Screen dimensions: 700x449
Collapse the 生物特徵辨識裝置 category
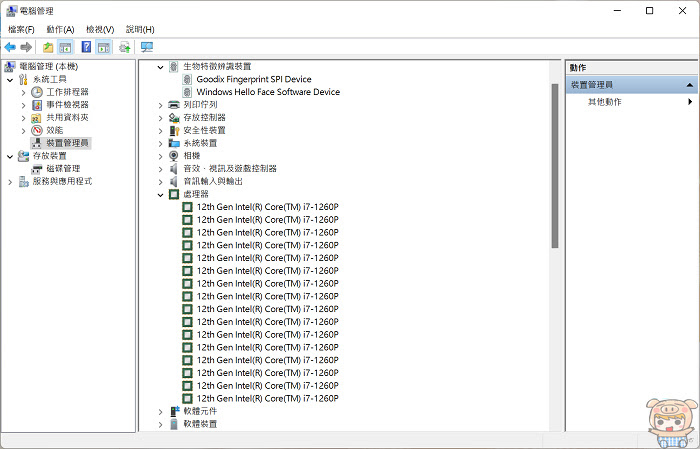coord(160,67)
